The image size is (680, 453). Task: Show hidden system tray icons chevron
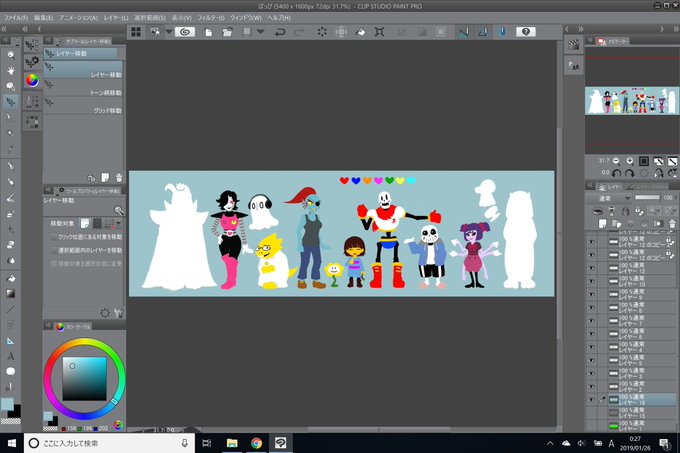pos(550,443)
